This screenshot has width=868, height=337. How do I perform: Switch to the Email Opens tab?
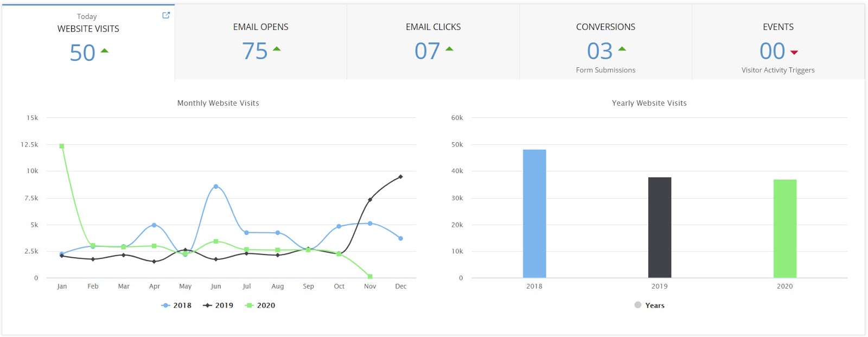click(260, 27)
